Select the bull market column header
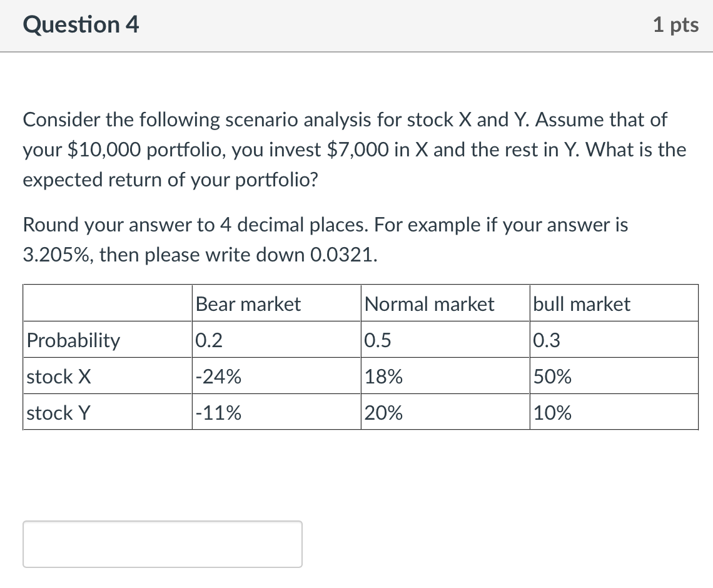This screenshot has height=588, width=713. [x=580, y=304]
